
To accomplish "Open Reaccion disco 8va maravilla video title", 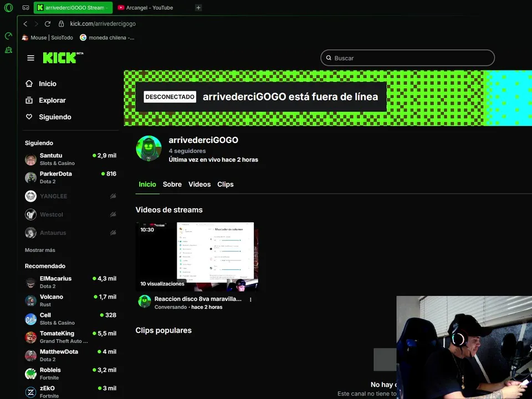I will tap(198, 299).
